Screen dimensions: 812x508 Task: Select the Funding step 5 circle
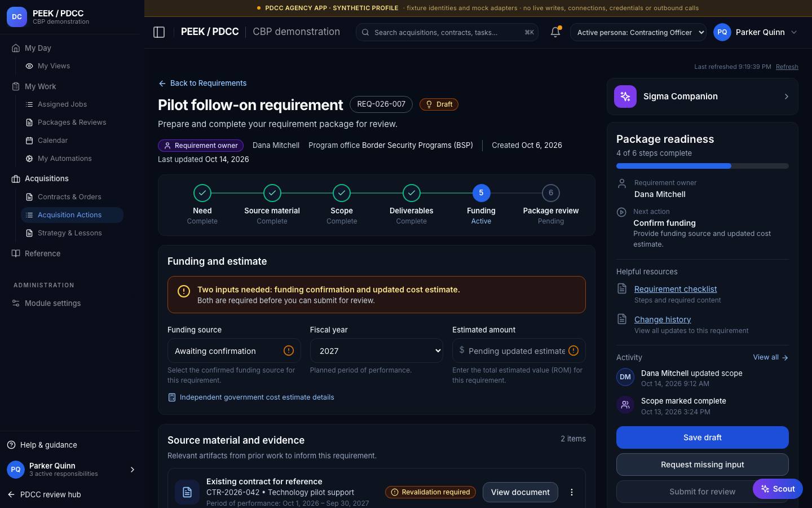click(x=481, y=193)
